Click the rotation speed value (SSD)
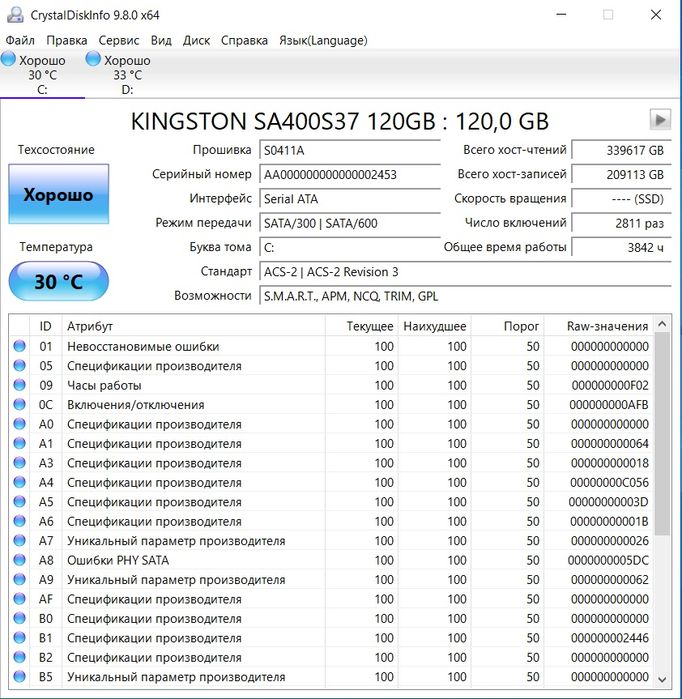This screenshot has width=682, height=699. [621, 199]
